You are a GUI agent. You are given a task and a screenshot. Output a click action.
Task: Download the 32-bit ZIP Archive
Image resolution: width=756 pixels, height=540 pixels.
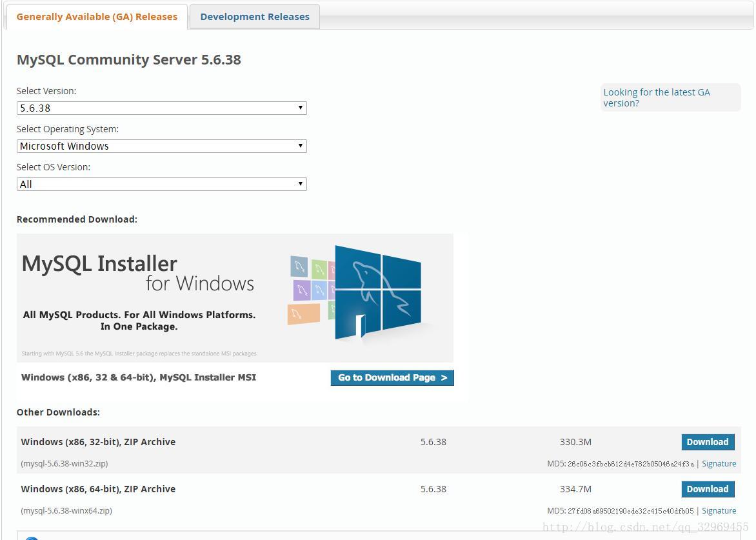pyautogui.click(x=708, y=442)
